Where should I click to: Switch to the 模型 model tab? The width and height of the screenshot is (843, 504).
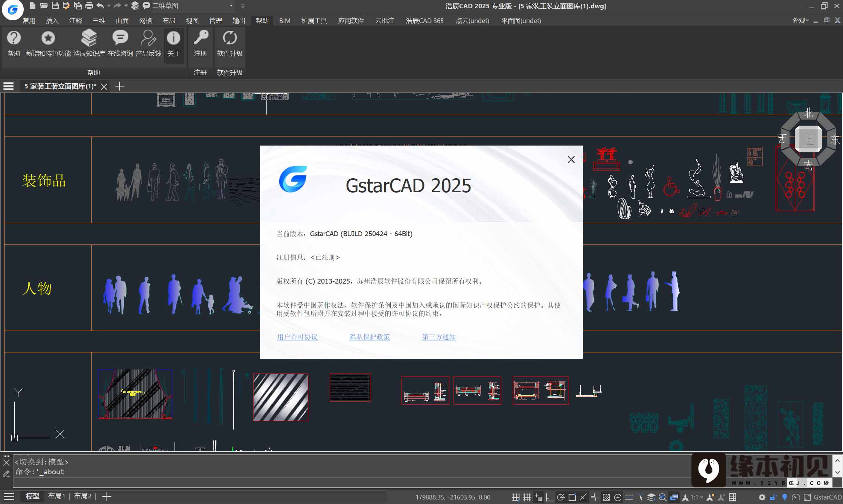tap(32, 496)
